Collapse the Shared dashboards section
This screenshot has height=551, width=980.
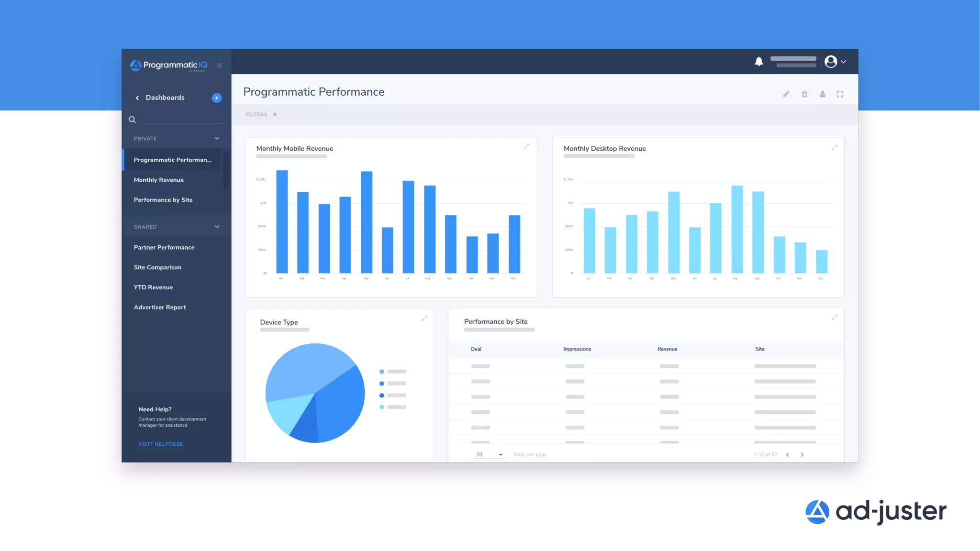217,227
